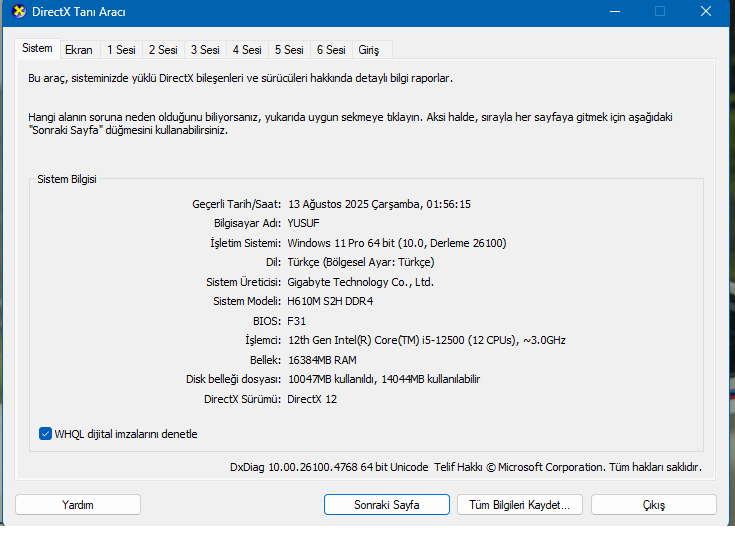Open the 2 Sesi tab
Screen dimensions: 735x550
point(163,50)
